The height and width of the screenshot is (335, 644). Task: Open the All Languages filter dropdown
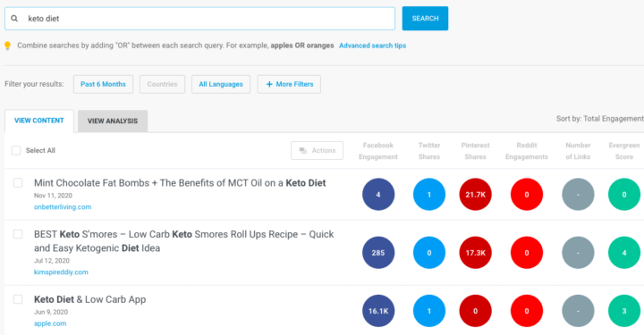[x=221, y=84]
